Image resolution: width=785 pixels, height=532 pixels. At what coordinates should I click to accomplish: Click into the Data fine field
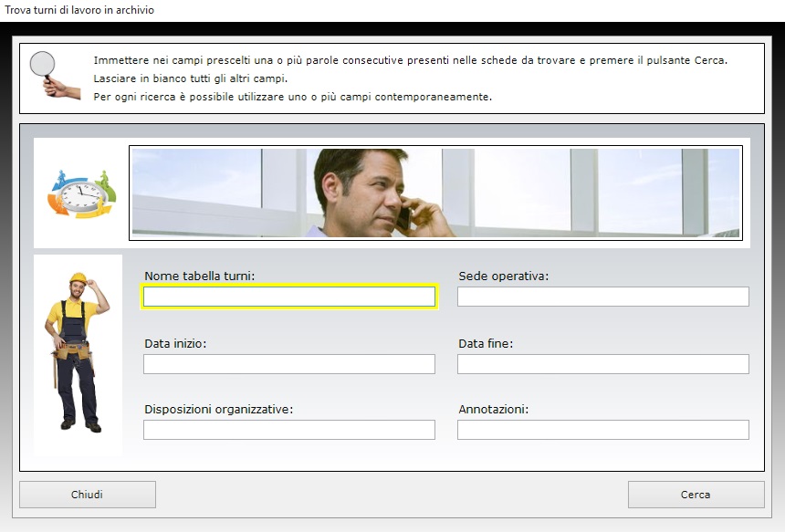(602, 364)
